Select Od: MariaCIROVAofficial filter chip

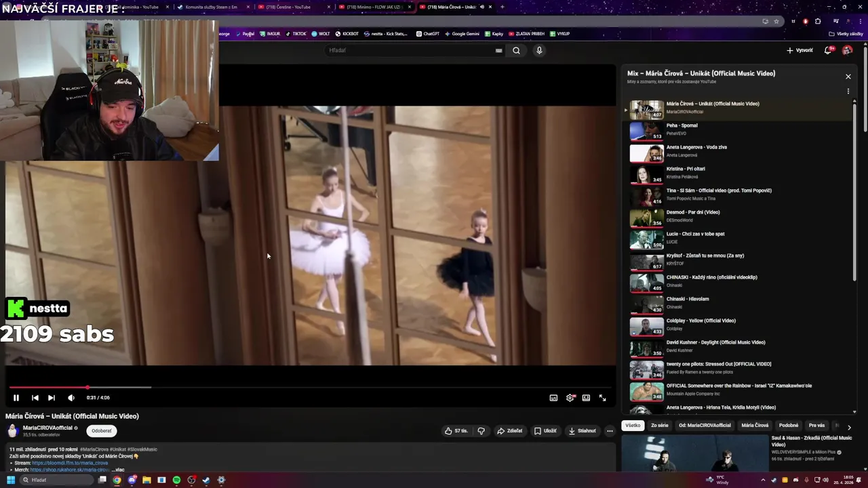click(x=705, y=426)
